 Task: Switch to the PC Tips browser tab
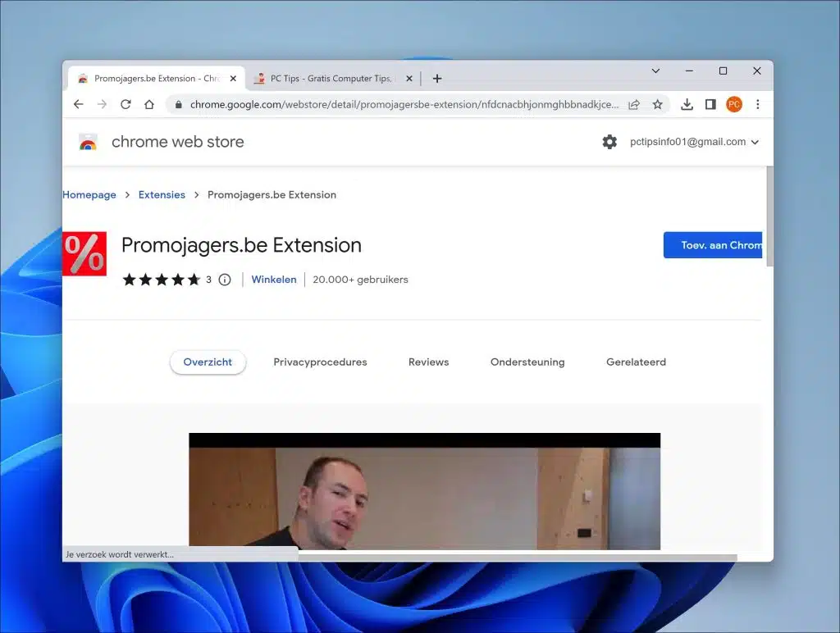pyautogui.click(x=332, y=79)
